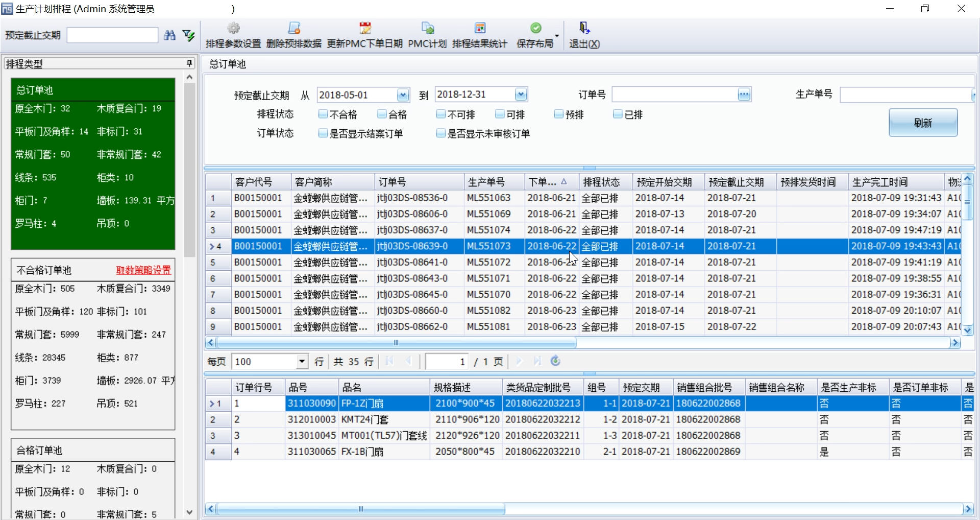Click the 刷新 button
The height and width of the screenshot is (520, 980).
[923, 123]
